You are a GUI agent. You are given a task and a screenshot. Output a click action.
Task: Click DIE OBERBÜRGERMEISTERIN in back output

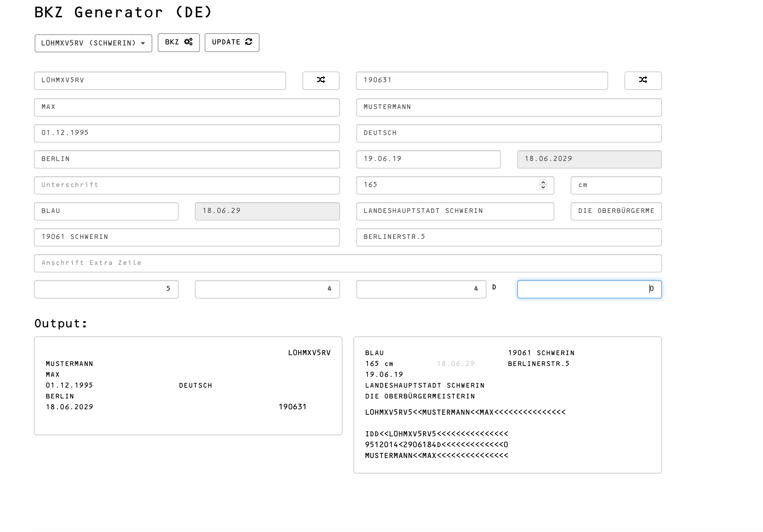(x=420, y=396)
